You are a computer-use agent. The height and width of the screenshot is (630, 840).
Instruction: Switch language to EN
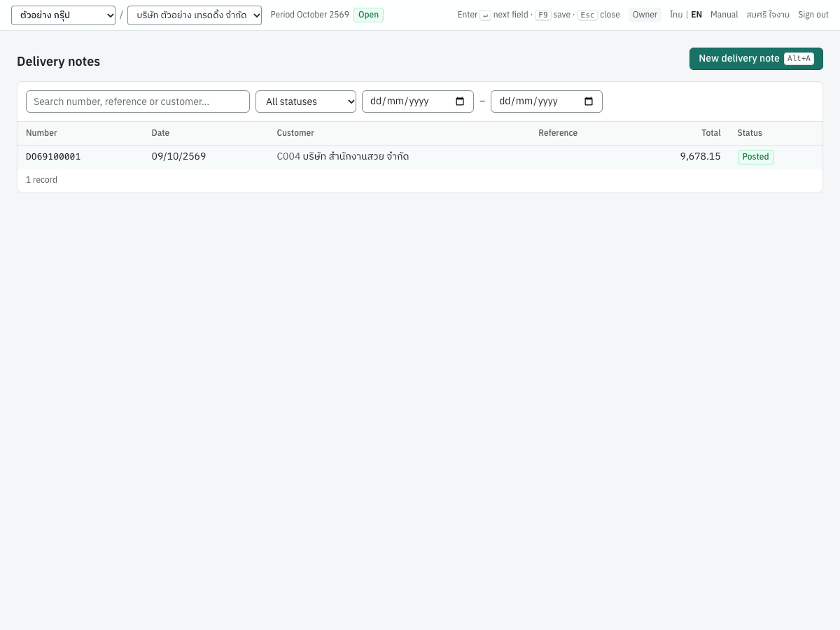[x=696, y=15]
